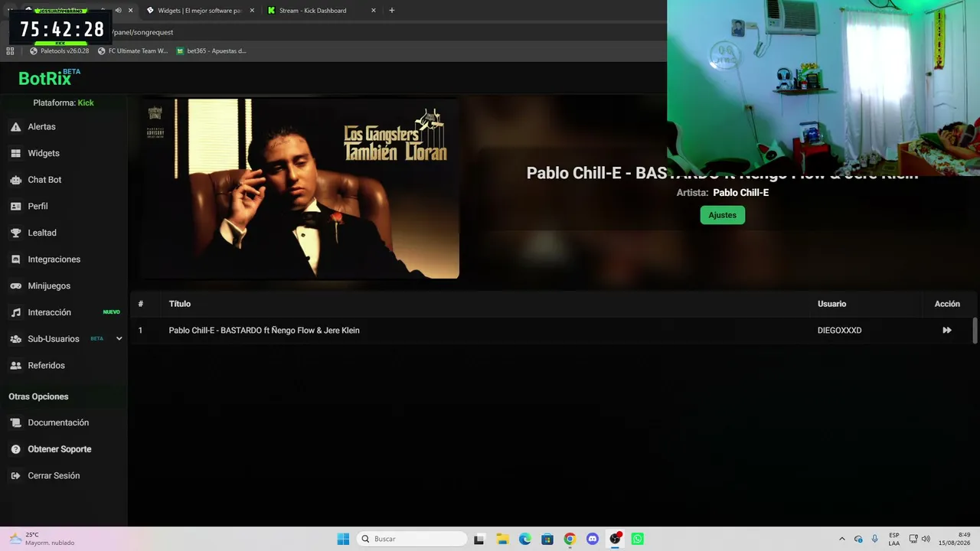Click the Los Gangsters También Lloran cover
This screenshot has height=551, width=980.
coord(299,188)
